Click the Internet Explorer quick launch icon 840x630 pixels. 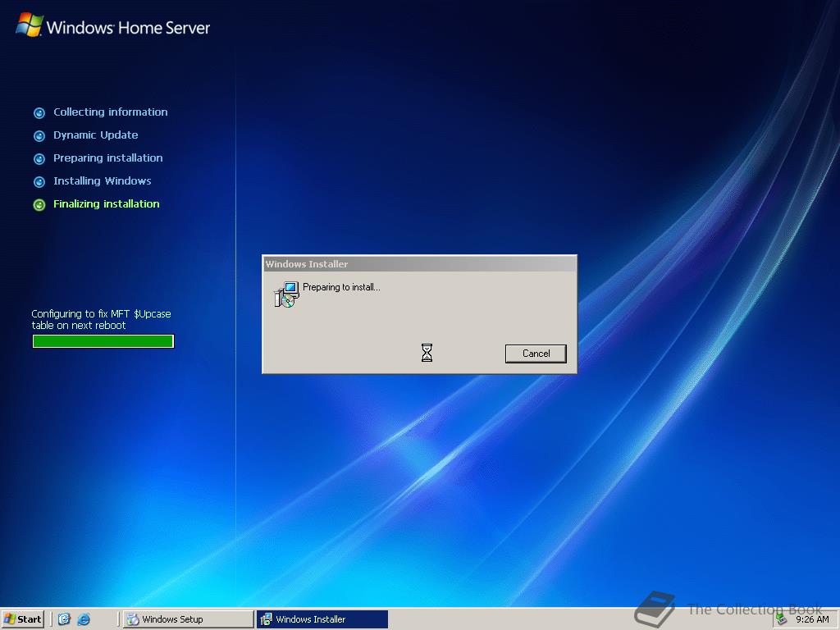[x=84, y=619]
